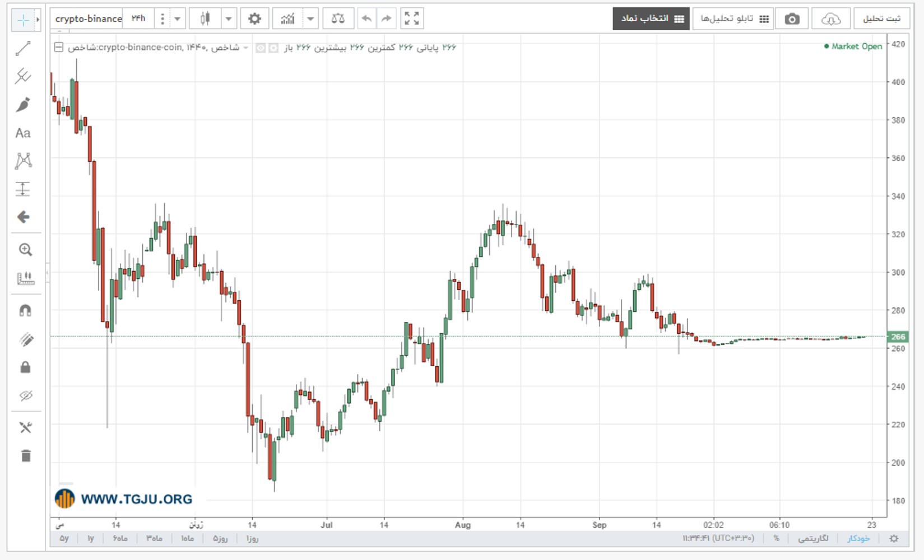Remove all drawings with trash icon
Viewport: 924px width, 560px height.
[25, 456]
